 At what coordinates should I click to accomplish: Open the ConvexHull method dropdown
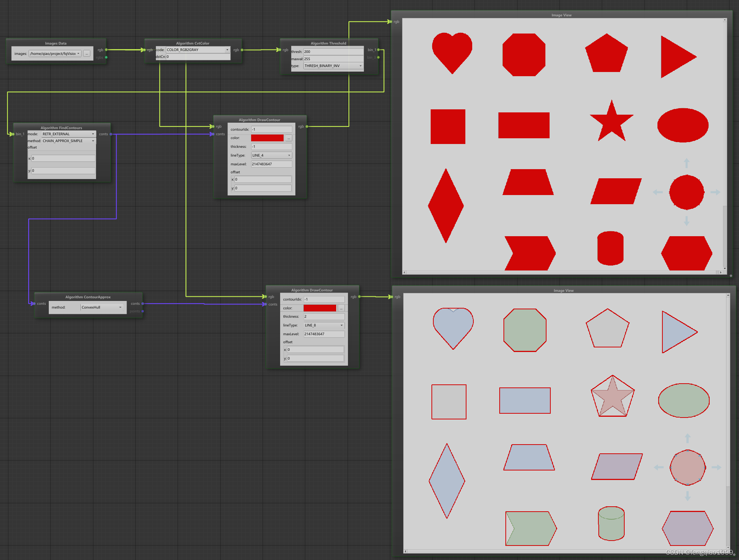tap(102, 307)
